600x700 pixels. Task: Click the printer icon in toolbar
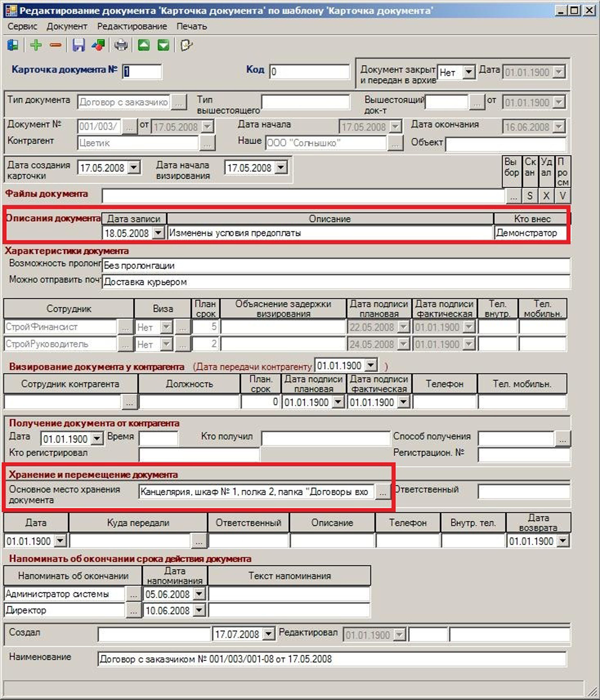click(121, 45)
